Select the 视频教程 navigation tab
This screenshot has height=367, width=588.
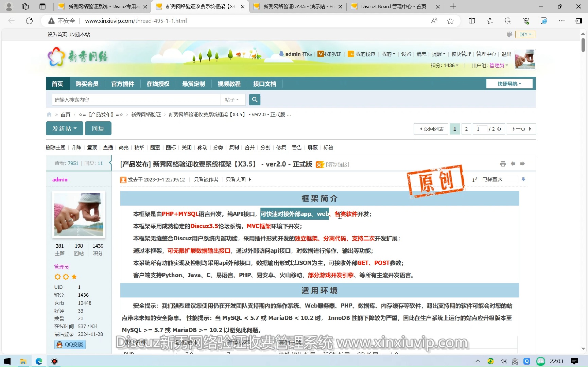coord(229,84)
